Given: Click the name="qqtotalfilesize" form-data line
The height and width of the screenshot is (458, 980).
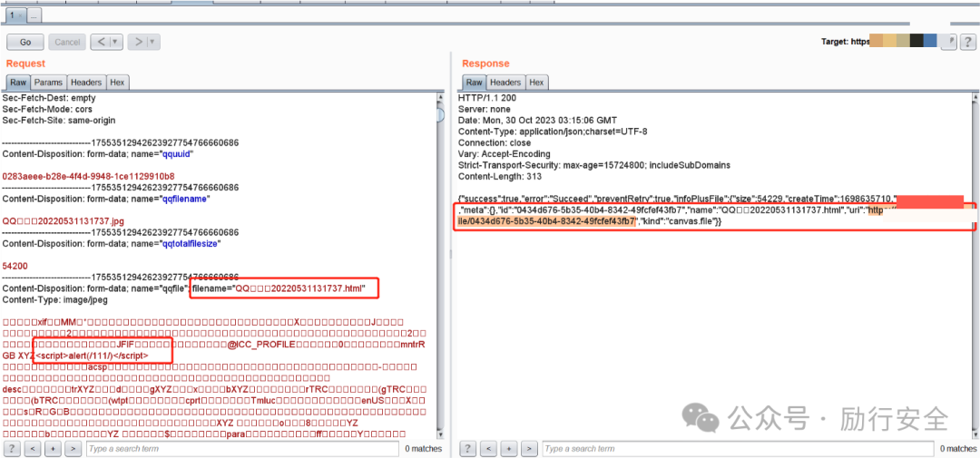Looking at the screenshot, I should pos(112,244).
